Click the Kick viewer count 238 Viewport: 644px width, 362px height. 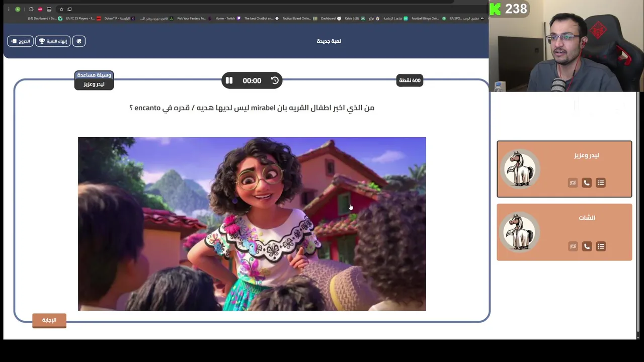click(x=516, y=9)
